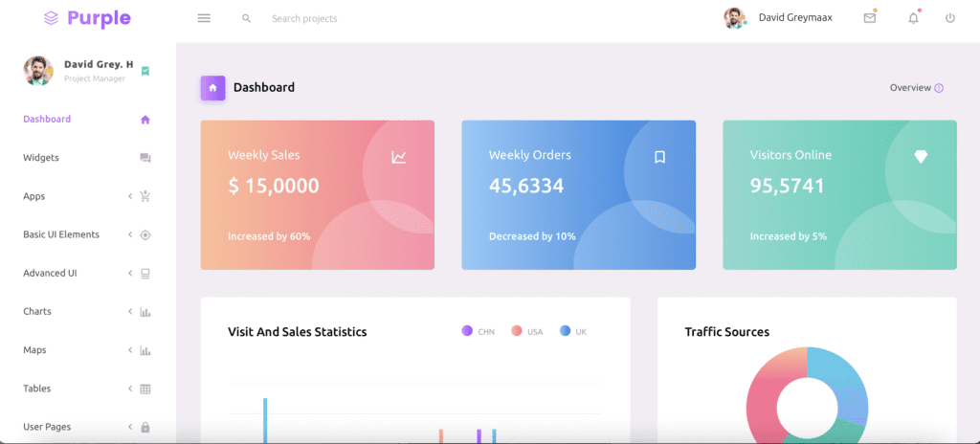The image size is (980, 444).
Task: Expand the Advanced UI chevron
Action: pyautogui.click(x=130, y=274)
